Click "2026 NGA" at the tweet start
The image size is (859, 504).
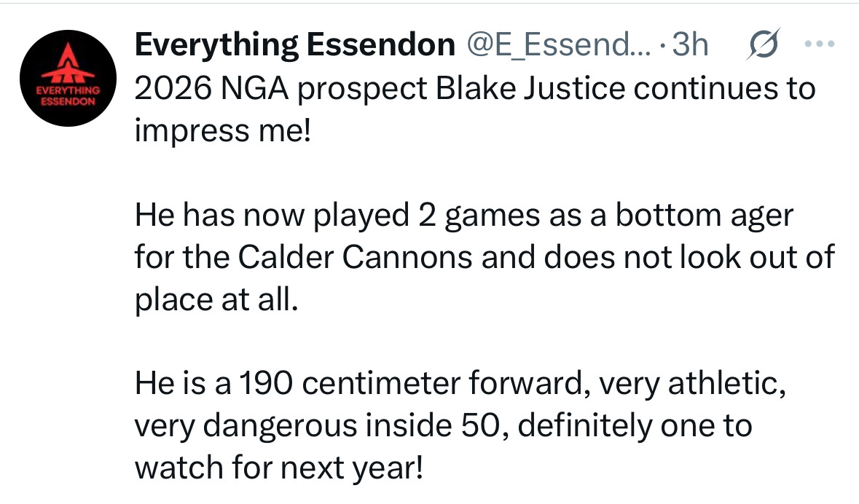click(211, 88)
